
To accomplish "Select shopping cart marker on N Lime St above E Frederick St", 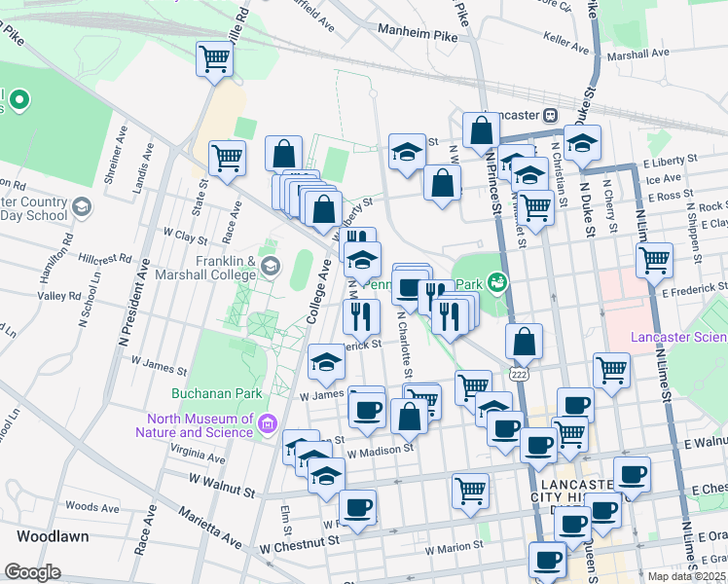I will click(655, 261).
